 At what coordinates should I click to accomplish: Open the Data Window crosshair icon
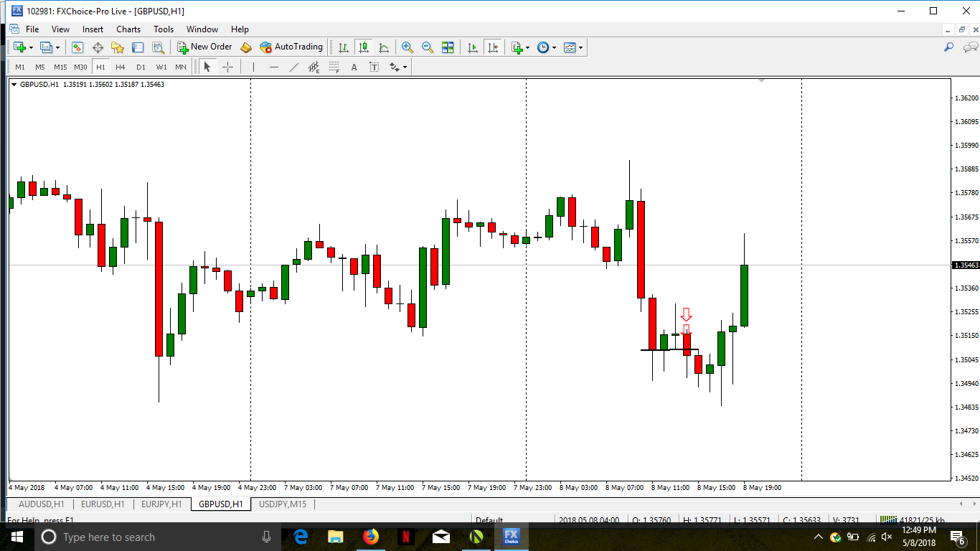click(x=98, y=47)
